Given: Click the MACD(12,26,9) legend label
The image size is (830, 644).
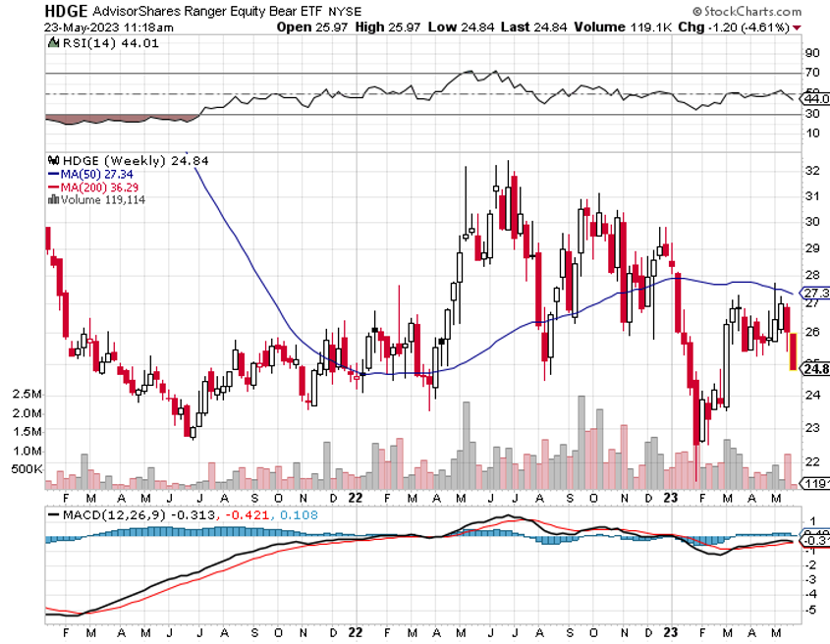Looking at the screenshot, I should (114, 514).
